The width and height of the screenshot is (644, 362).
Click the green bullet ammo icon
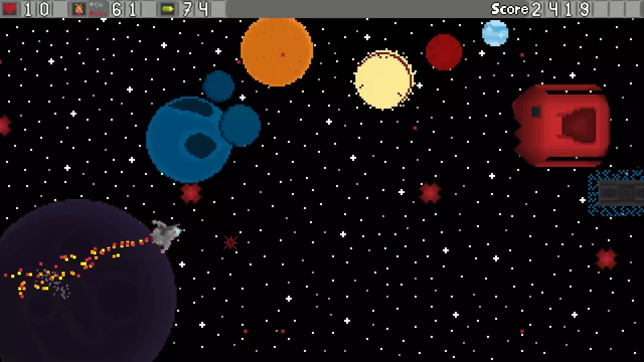(x=168, y=9)
